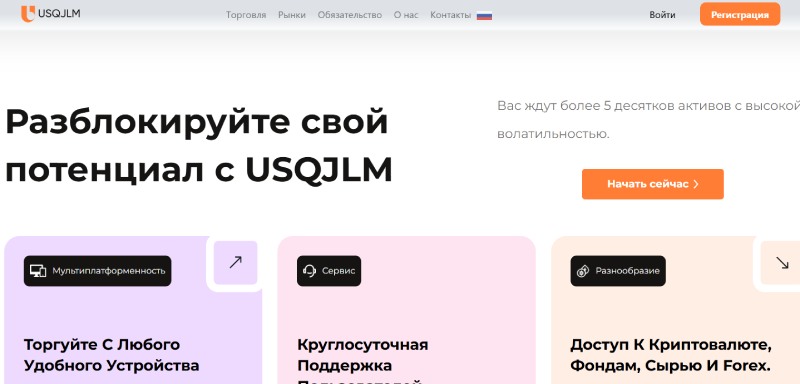Click the main heading Разблокируйте свой потенциал
Image resolution: width=800 pixels, height=384 pixels.
click(199, 145)
